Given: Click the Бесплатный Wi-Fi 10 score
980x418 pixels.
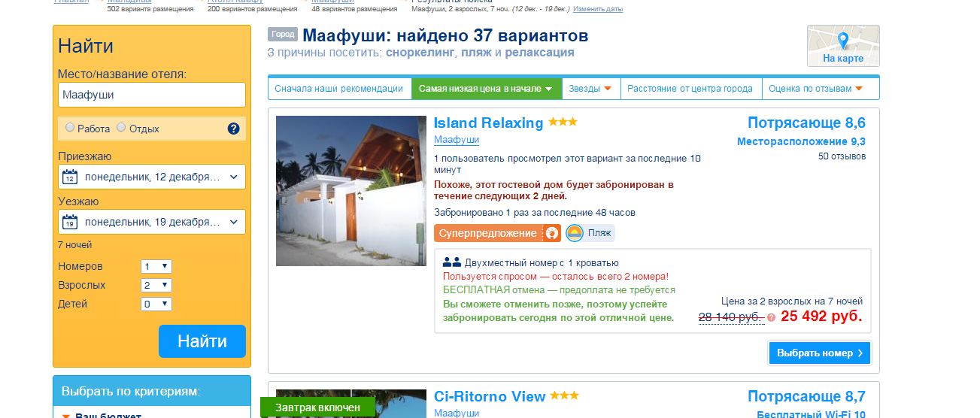Looking at the screenshot, I should [x=812, y=414].
